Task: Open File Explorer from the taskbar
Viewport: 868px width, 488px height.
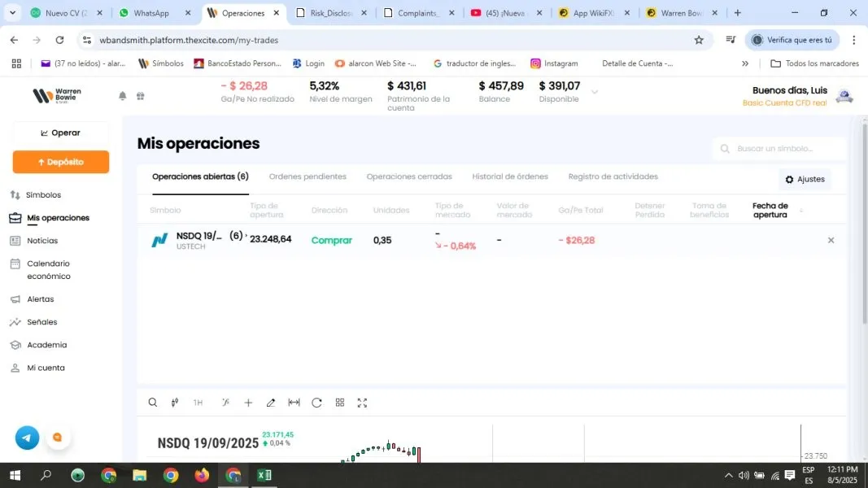Action: pos(139,475)
